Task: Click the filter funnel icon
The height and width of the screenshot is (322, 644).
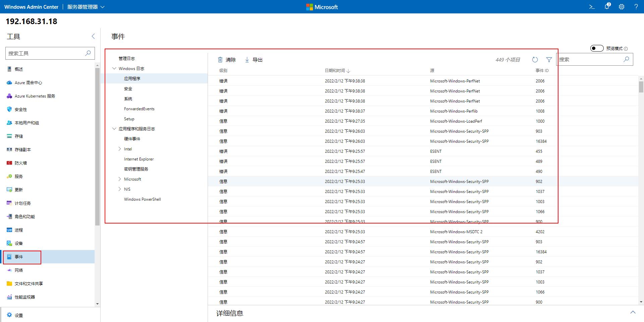Action: (549, 60)
